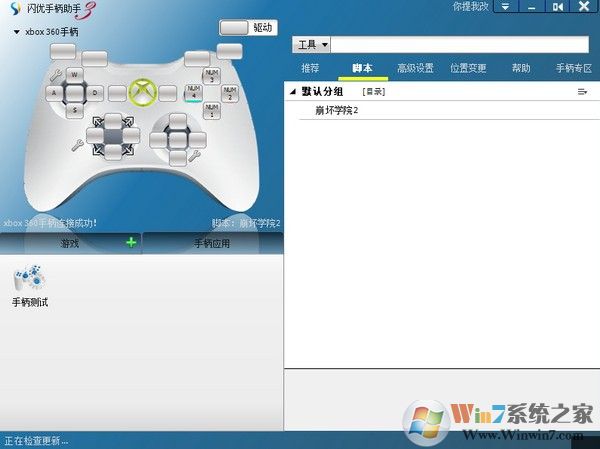
Task: Click the D-pad down button
Action: [x=113, y=152]
